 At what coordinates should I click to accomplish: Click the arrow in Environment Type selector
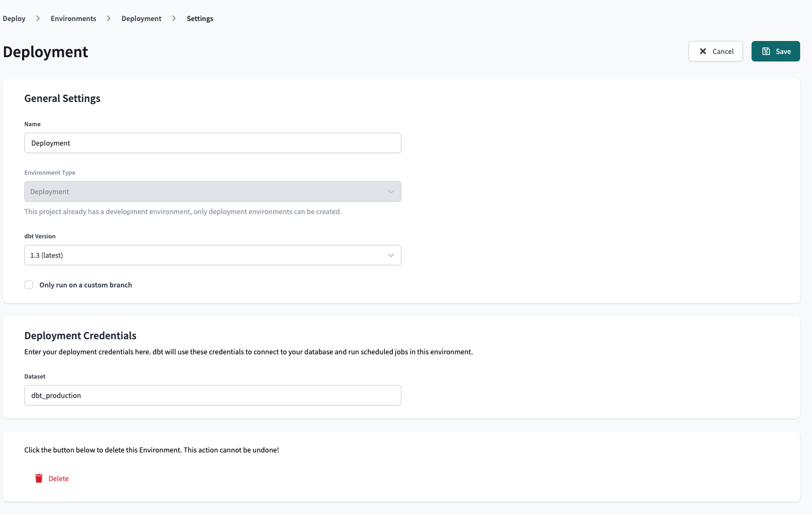[391, 191]
